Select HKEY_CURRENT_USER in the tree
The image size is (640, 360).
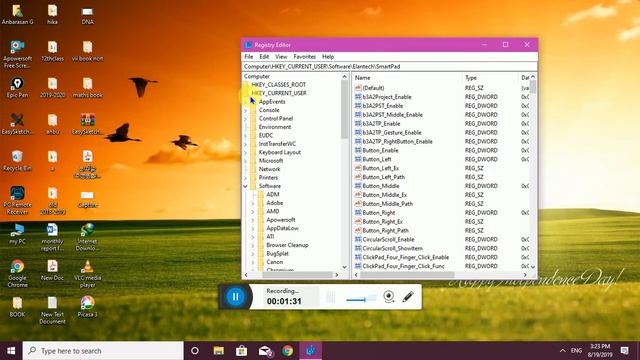[x=279, y=93]
